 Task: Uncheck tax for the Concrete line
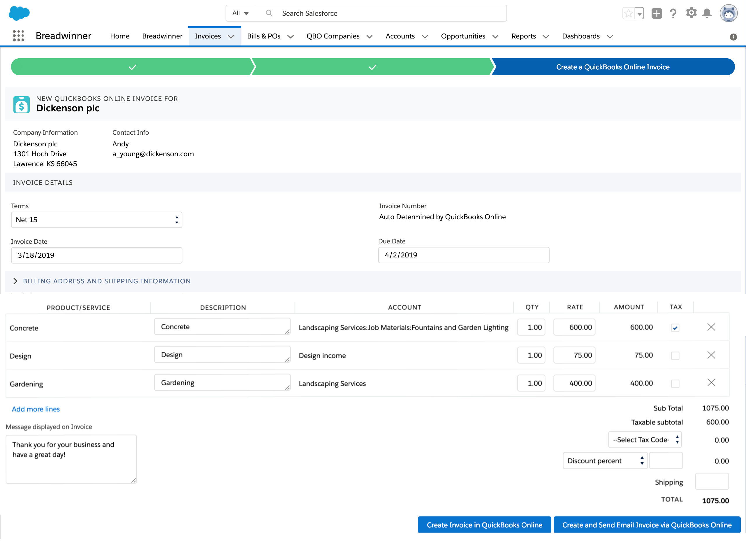pos(675,328)
